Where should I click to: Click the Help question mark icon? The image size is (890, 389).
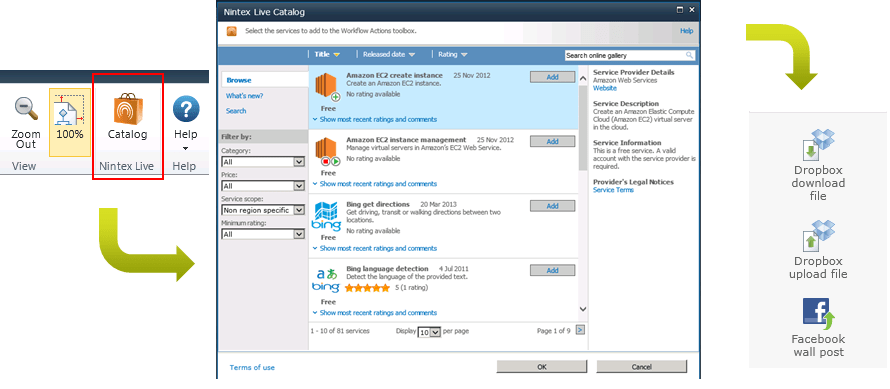point(186,109)
